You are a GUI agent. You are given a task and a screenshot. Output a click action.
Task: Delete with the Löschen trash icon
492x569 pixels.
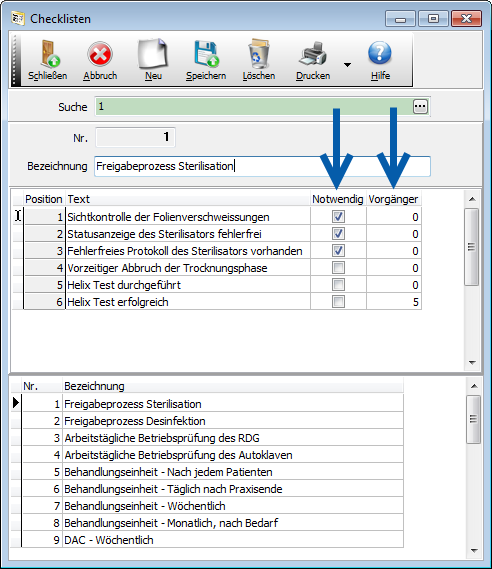[x=259, y=54]
